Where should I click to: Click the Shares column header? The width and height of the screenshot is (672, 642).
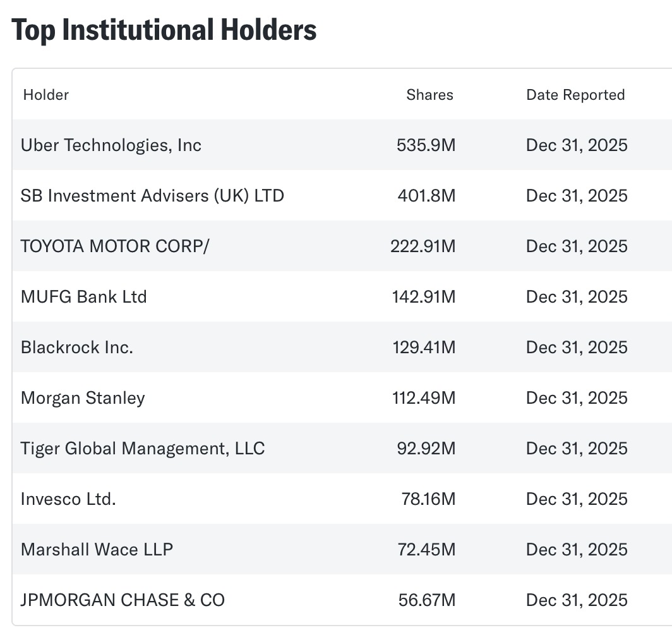[429, 95]
